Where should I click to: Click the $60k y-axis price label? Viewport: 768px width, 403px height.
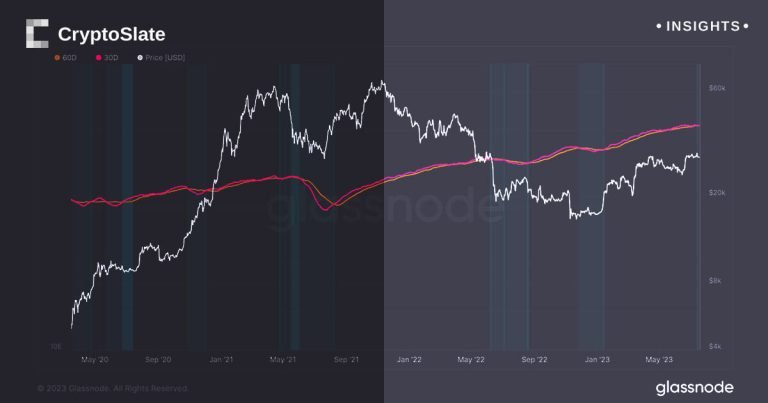point(717,89)
